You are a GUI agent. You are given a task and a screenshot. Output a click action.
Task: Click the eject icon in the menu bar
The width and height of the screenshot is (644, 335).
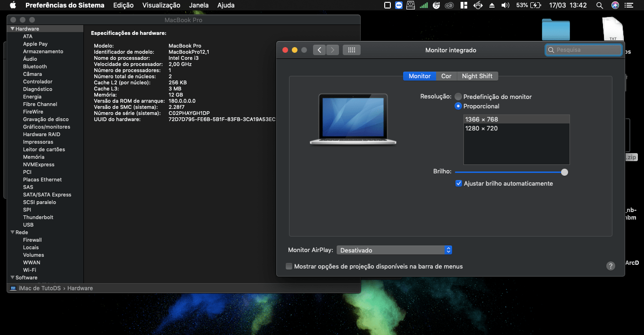pyautogui.click(x=491, y=5)
